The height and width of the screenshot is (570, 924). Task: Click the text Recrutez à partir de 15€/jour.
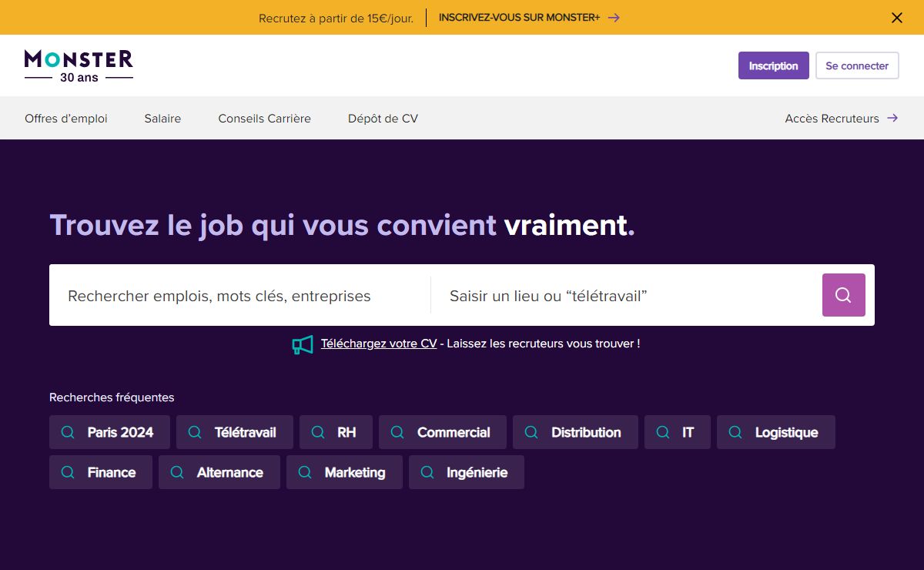tap(336, 18)
